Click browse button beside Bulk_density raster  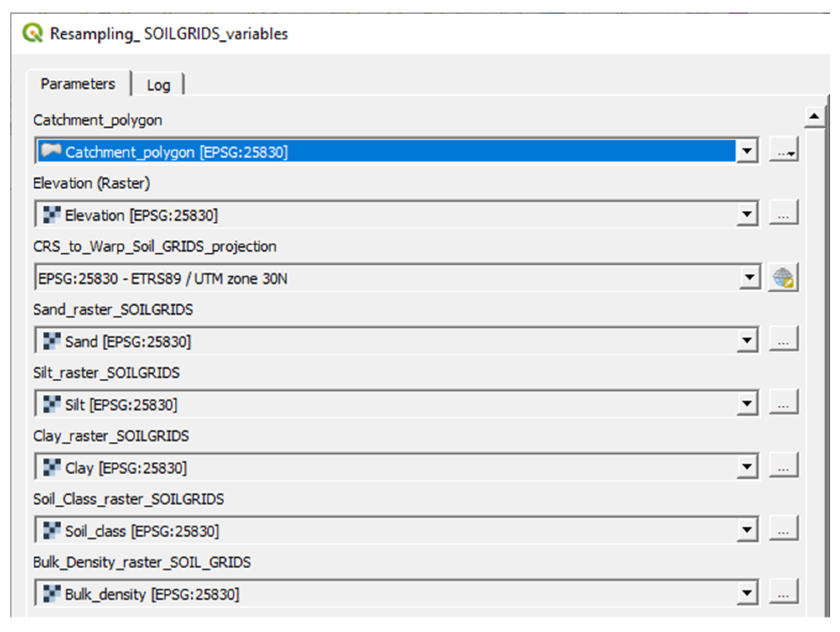coord(783,593)
